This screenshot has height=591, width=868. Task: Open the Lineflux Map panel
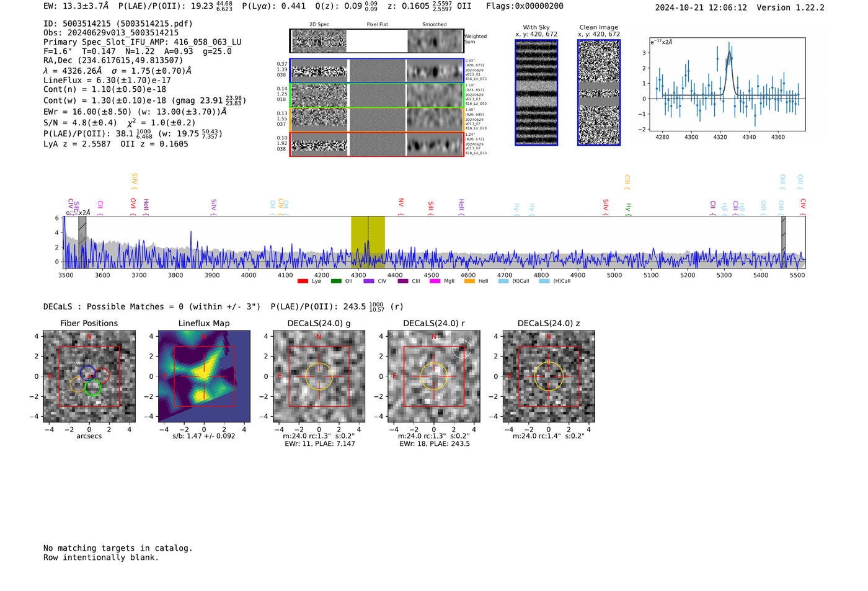[x=204, y=376]
